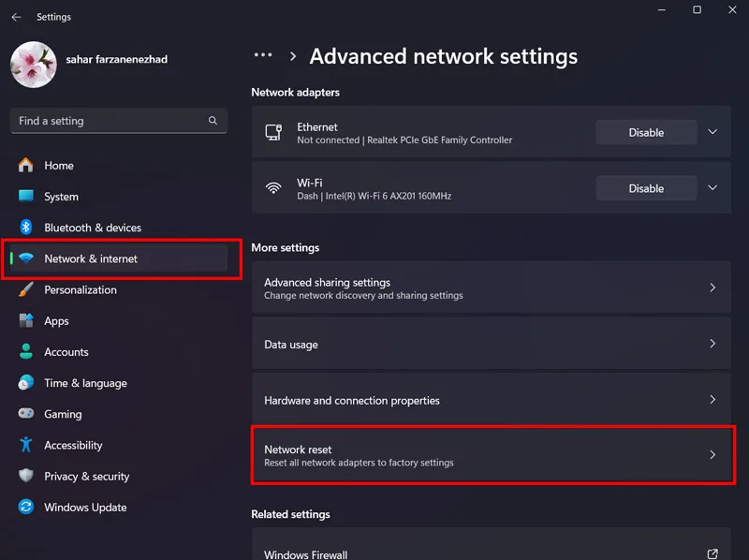Viewport: 749px width, 560px height.
Task: Click the Privacy & security shield icon
Action: [x=26, y=476]
